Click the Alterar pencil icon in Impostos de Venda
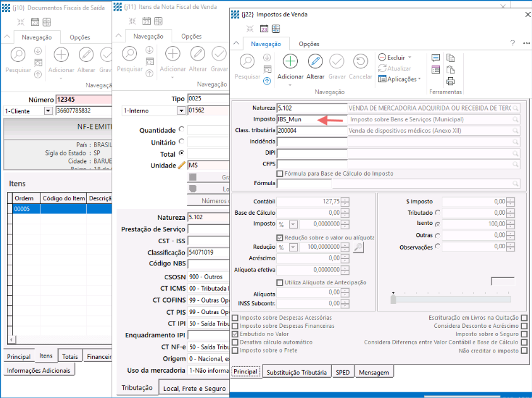The width and height of the screenshot is (532, 398). [x=316, y=61]
